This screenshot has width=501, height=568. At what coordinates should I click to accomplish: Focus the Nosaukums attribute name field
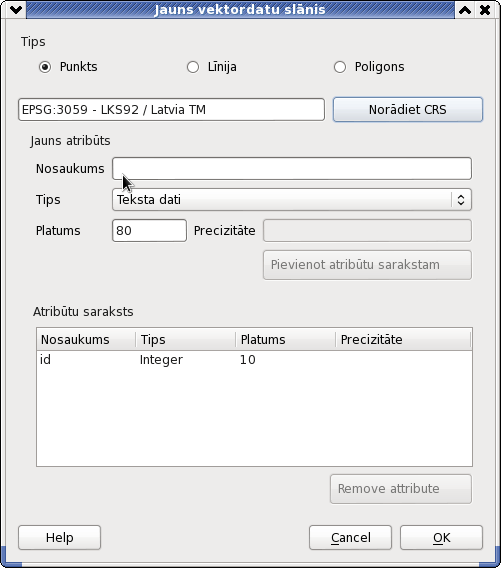click(x=292, y=168)
